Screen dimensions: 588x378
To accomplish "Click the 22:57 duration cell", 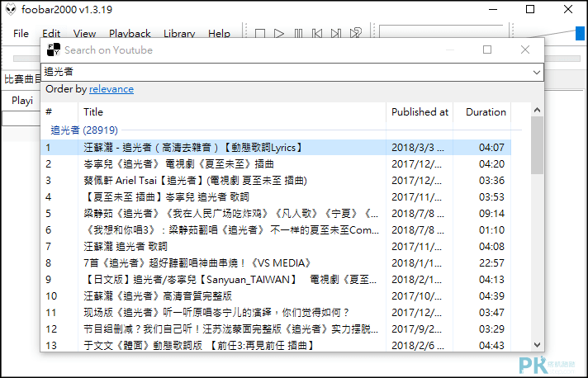I will (491, 263).
